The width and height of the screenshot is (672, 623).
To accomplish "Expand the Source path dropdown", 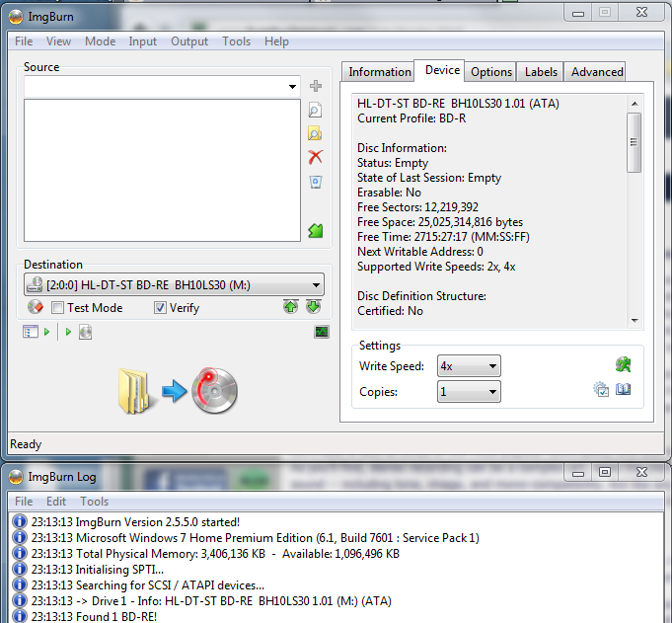I will coord(292,87).
